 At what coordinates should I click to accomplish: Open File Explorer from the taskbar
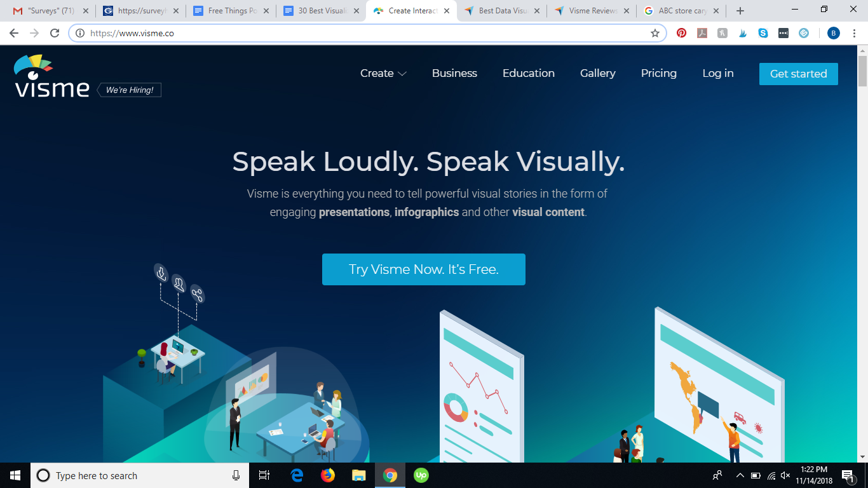[359, 475]
